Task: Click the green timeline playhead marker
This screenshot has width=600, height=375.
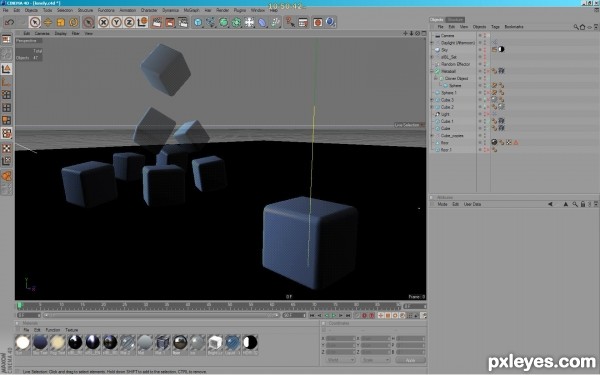Action: click(20, 305)
